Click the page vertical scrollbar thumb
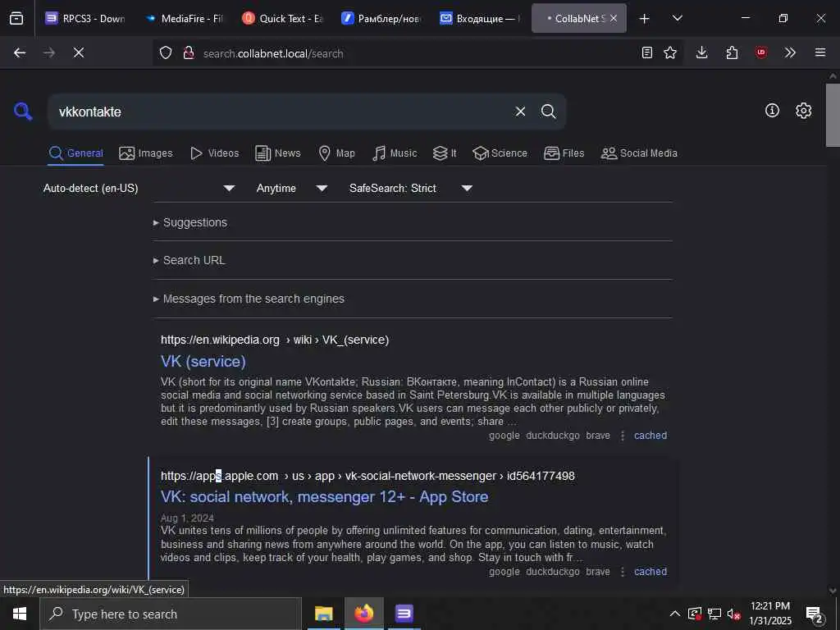 pos(833,115)
